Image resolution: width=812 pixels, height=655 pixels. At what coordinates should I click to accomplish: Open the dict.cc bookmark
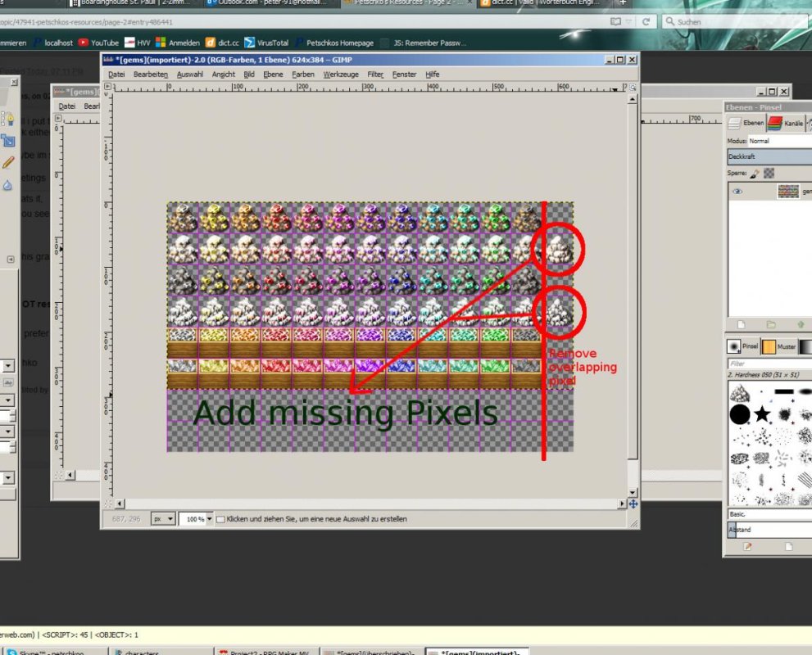(x=222, y=43)
